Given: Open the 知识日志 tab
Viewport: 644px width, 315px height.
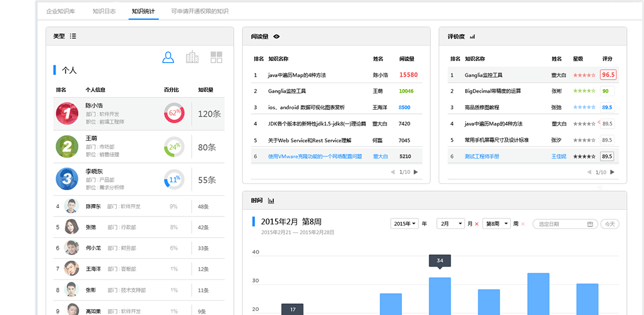Looking at the screenshot, I should tap(104, 11).
